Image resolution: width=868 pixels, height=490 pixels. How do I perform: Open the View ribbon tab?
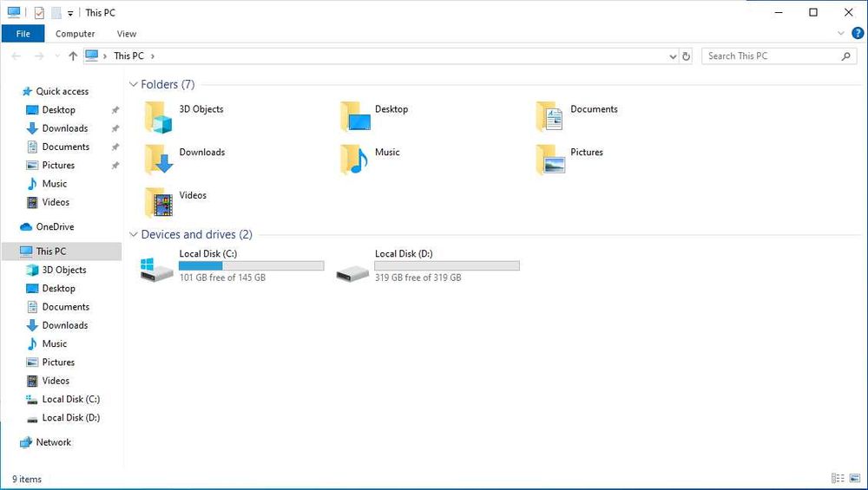coord(126,34)
